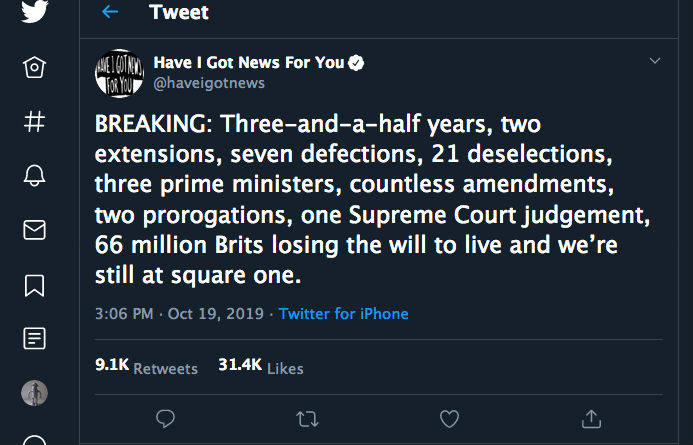
Task: View the 9.1K Retweets list
Action: click(146, 367)
